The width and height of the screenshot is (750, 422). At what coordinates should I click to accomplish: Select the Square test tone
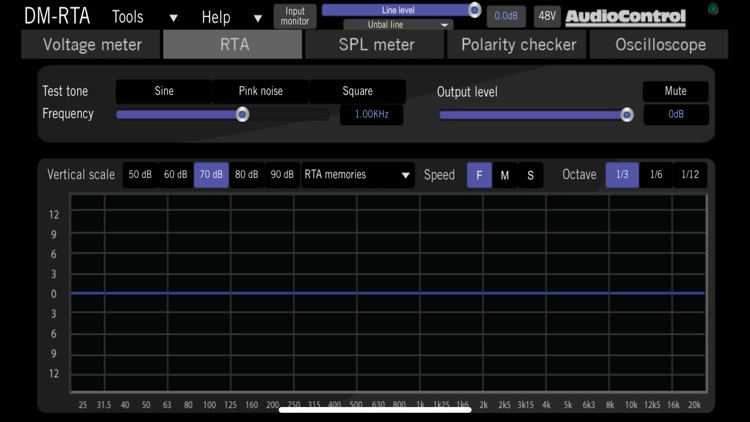[x=357, y=91]
